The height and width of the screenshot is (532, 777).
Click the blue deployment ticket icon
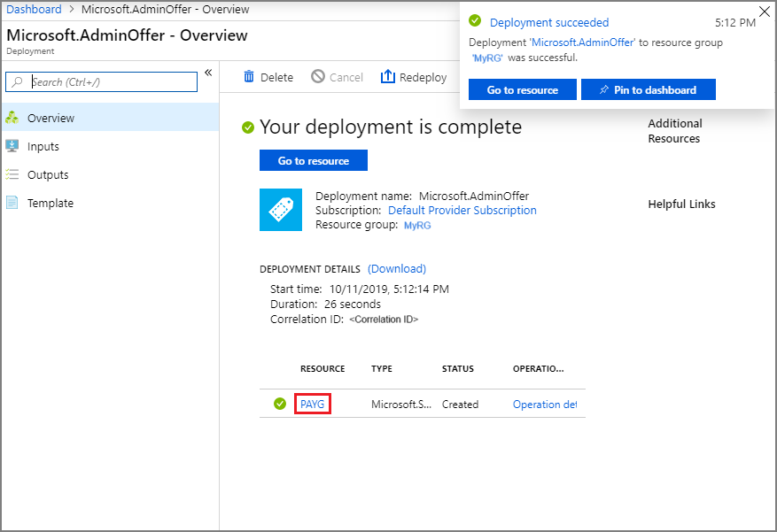tap(281, 210)
